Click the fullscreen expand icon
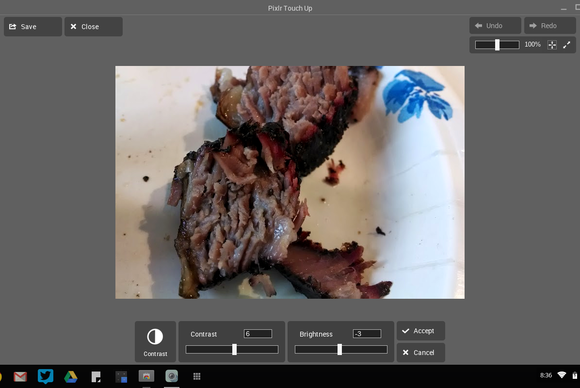The width and height of the screenshot is (580, 388). pos(567,45)
